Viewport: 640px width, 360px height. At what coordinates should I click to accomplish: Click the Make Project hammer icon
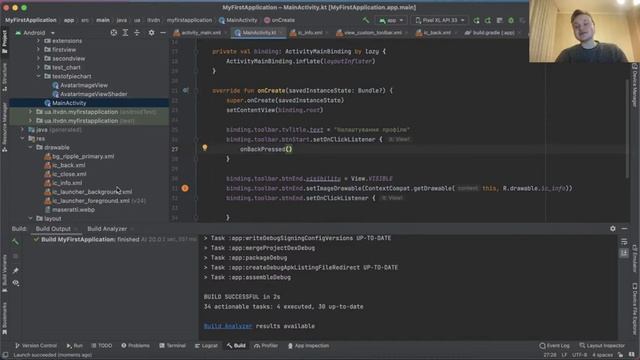pos(366,20)
